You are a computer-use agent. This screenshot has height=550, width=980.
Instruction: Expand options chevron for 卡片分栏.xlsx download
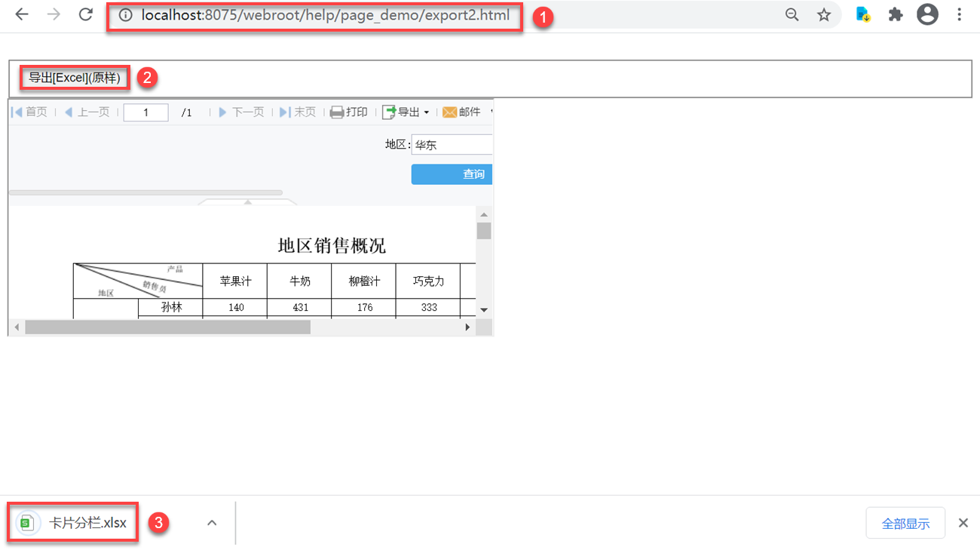(212, 523)
